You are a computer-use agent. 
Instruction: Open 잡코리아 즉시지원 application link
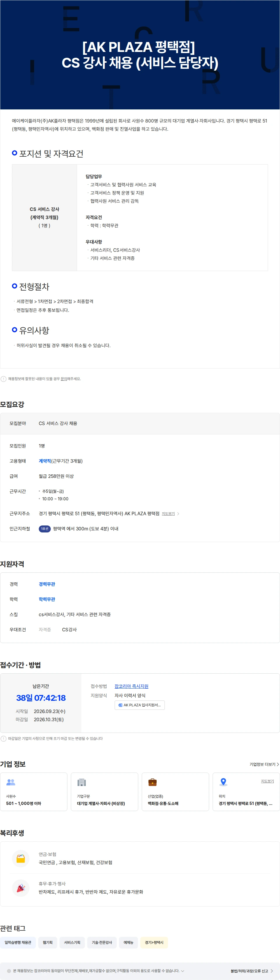(x=131, y=686)
